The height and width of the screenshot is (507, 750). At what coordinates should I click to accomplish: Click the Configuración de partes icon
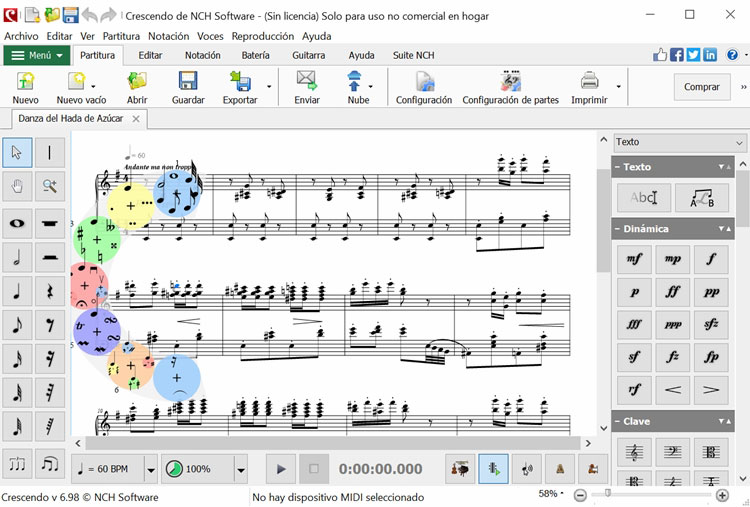(x=510, y=87)
